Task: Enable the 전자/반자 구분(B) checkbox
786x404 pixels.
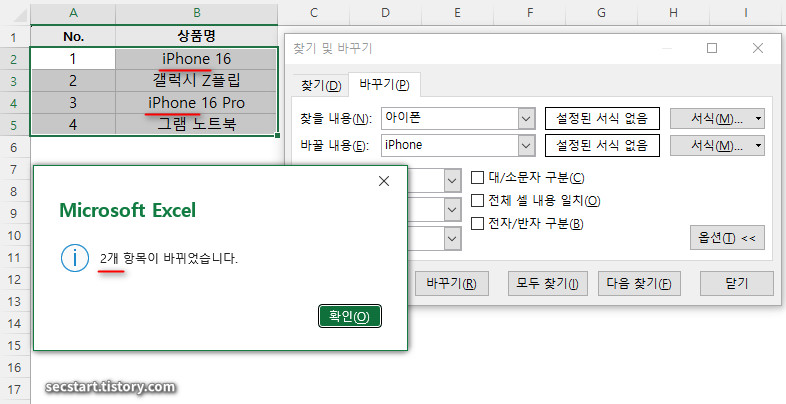Action: (x=477, y=223)
